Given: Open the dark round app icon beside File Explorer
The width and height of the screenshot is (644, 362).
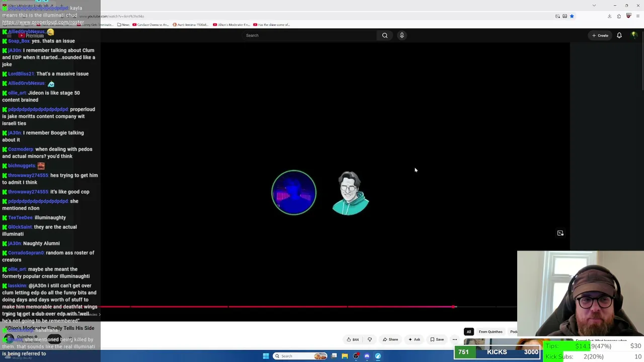Looking at the screenshot, I should 356,356.
